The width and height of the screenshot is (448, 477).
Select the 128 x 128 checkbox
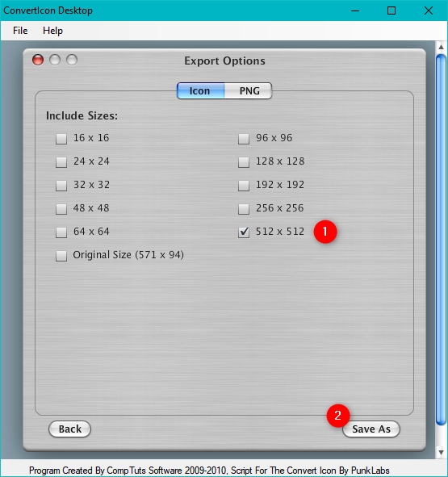click(x=244, y=162)
